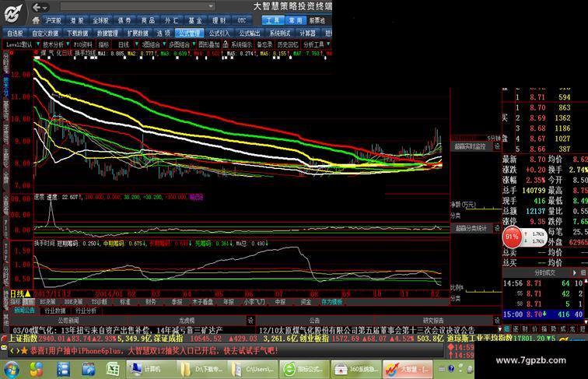Click the 工具 button

point(273,20)
